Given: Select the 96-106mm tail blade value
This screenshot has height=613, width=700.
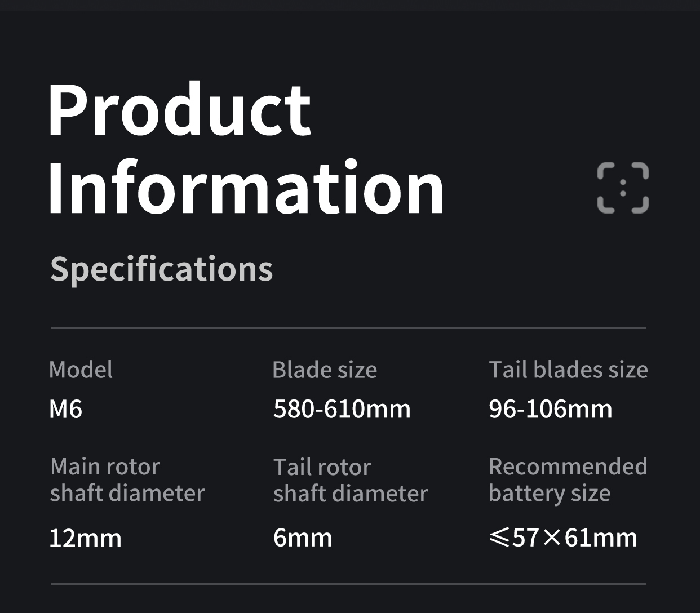Looking at the screenshot, I should pos(550,409).
